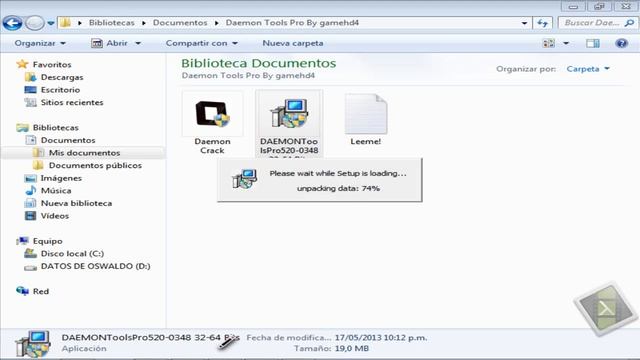This screenshot has width=640, height=360.
Task: Open Descargas in the sidebar
Action: [x=62, y=77]
